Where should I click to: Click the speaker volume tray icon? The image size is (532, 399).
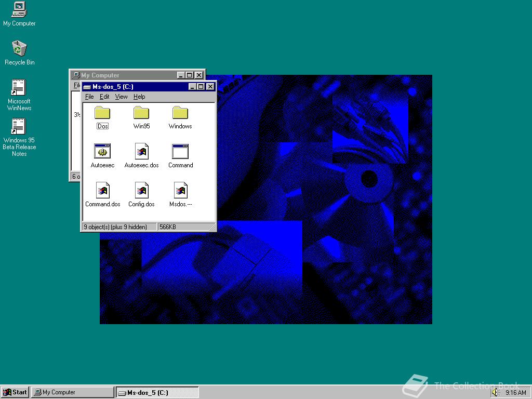[495, 392]
